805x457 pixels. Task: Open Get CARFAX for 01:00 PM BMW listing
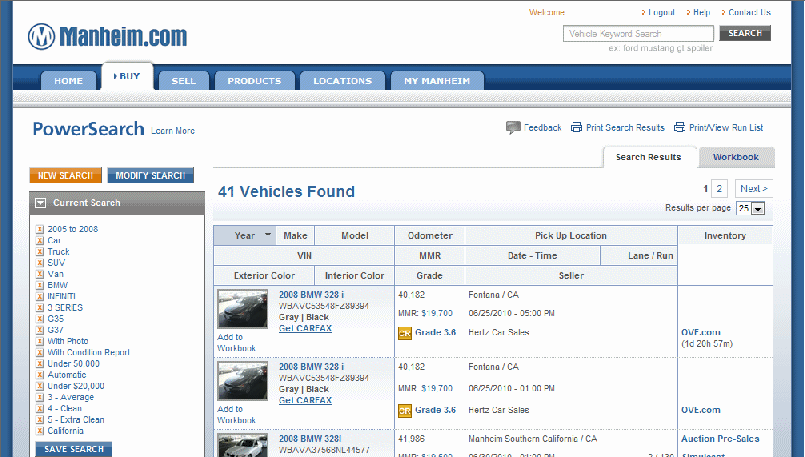click(x=305, y=401)
